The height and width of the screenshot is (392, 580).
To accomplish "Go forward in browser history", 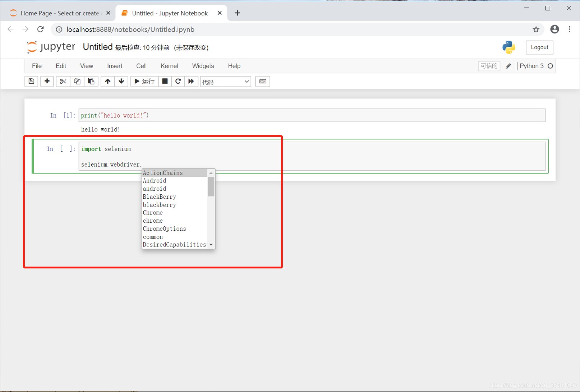I will [25, 29].
